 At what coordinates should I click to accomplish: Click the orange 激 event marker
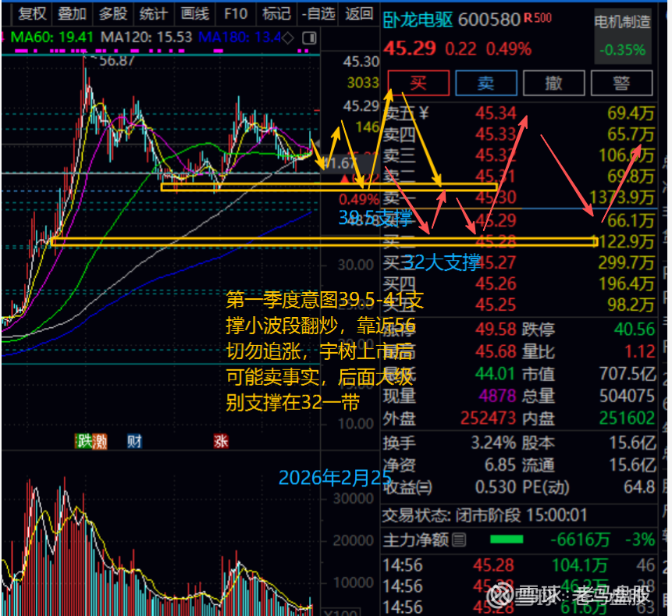point(99,441)
